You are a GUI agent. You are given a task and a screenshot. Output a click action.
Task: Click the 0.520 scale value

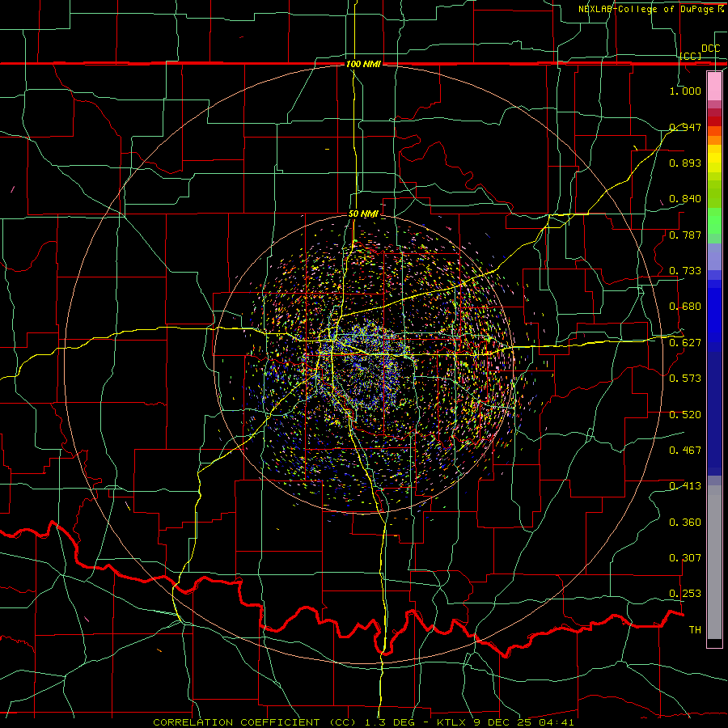pyautogui.click(x=685, y=415)
